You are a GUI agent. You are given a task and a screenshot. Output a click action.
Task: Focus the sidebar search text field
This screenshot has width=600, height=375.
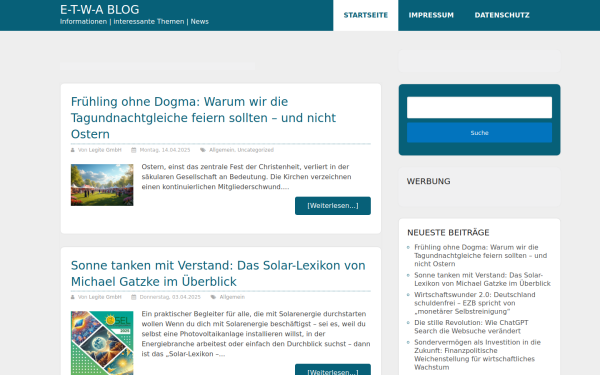click(x=479, y=108)
